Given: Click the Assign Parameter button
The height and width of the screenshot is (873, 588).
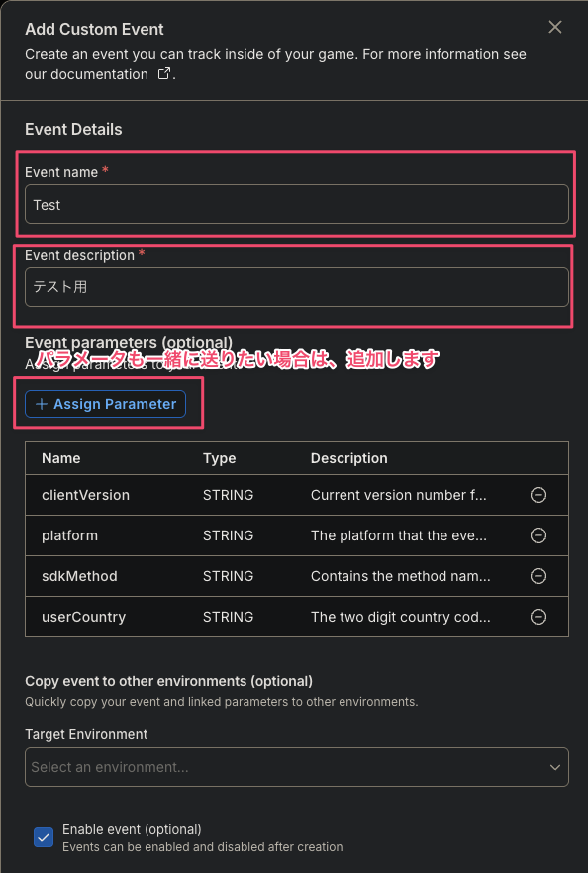Looking at the screenshot, I should [105, 404].
